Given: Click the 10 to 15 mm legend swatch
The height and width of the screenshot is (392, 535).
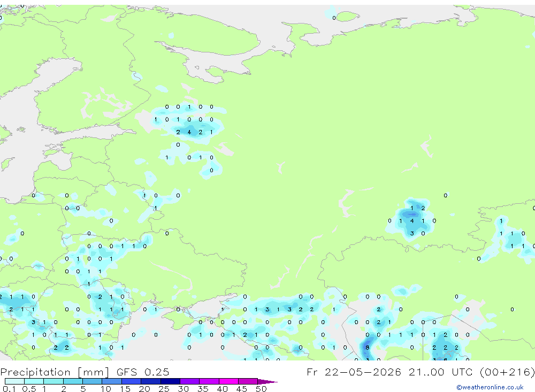Looking at the screenshot, I should click(x=112, y=381).
